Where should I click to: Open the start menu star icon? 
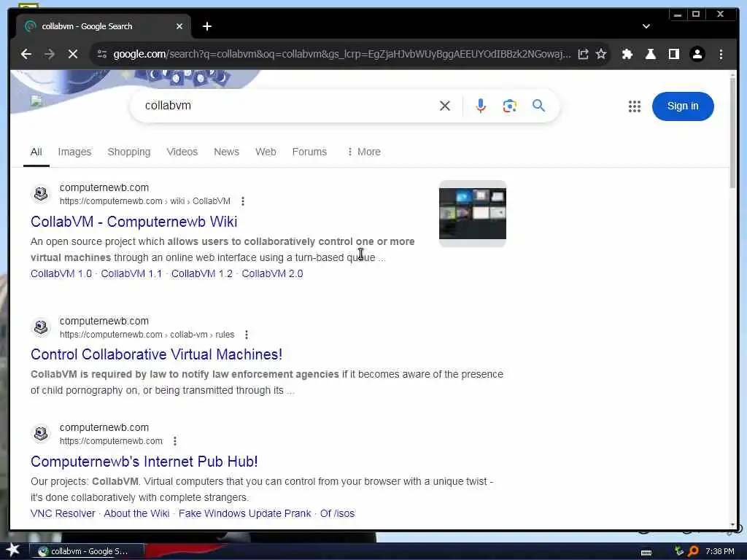point(13,550)
